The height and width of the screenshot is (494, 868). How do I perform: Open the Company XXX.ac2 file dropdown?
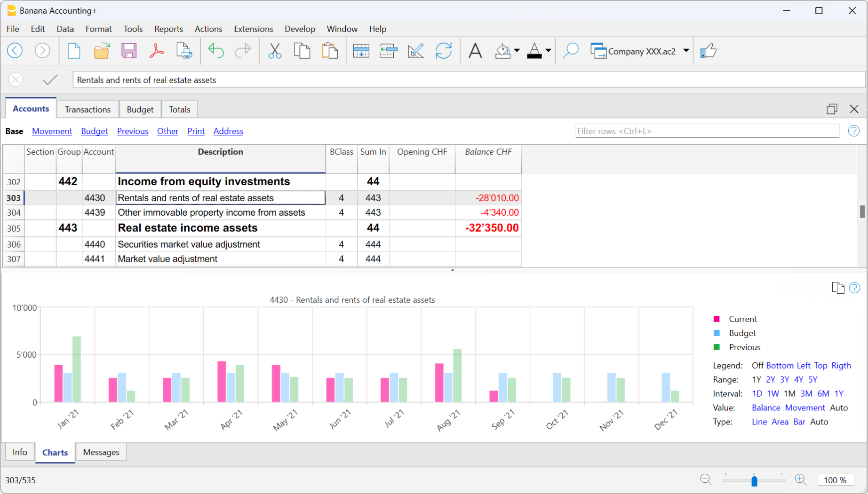[x=686, y=51]
